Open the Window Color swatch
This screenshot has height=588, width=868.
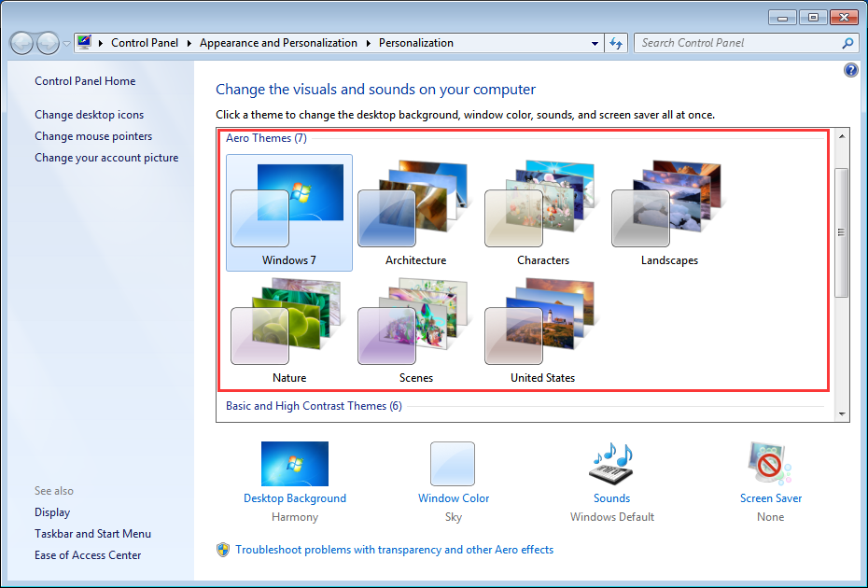453,464
